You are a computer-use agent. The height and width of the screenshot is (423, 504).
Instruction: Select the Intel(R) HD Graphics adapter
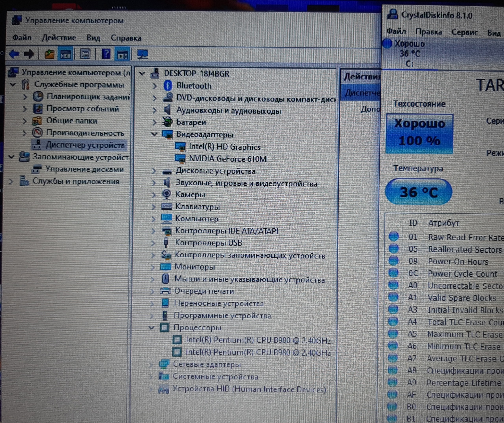tap(225, 147)
